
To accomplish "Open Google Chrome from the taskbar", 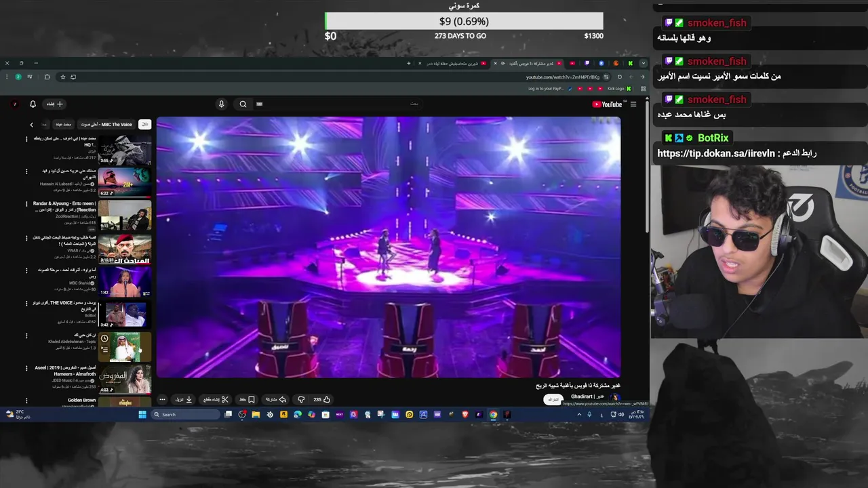I will [x=493, y=414].
